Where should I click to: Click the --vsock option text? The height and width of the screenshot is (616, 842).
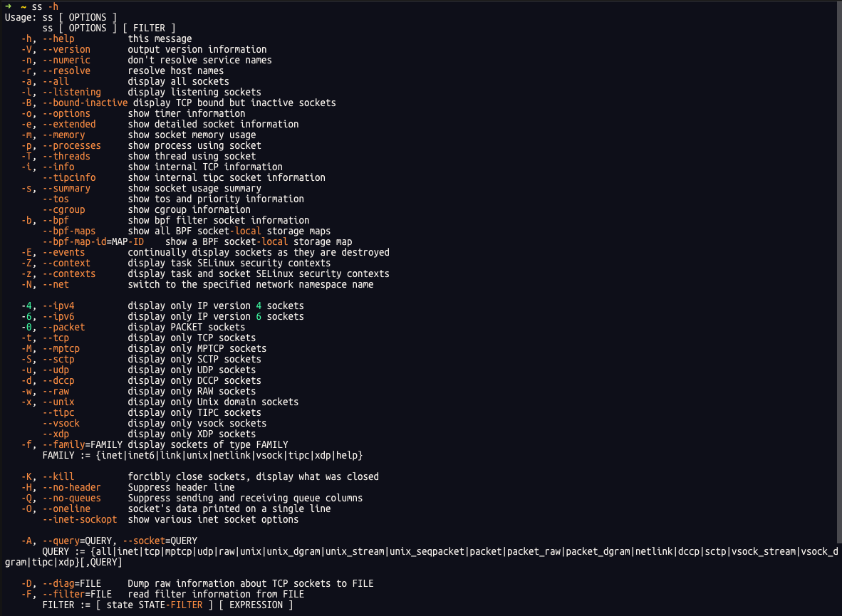(61, 423)
